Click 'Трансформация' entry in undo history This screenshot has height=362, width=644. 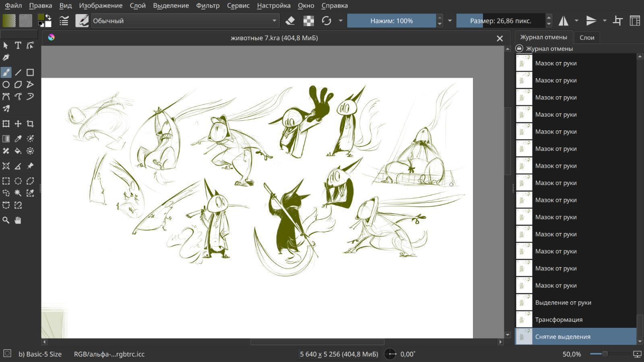[559, 320]
